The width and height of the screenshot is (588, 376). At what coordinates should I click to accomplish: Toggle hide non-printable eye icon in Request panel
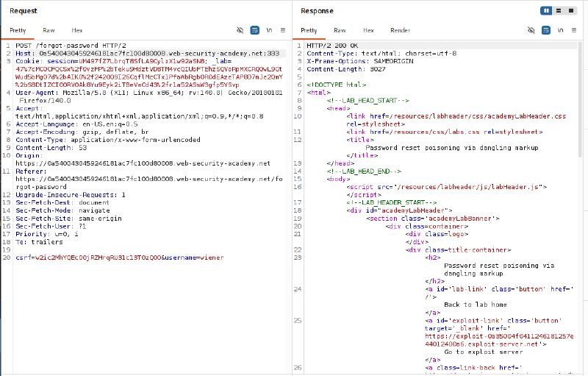pyautogui.click(x=240, y=30)
